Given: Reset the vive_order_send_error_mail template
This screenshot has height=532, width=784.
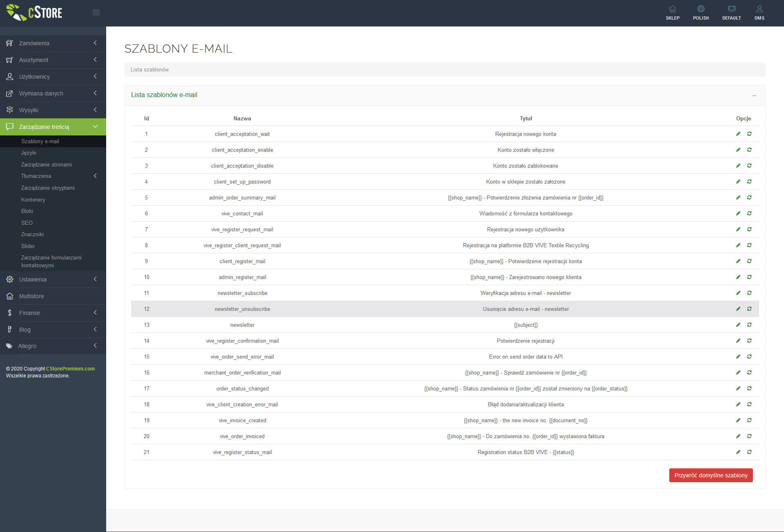Looking at the screenshot, I should coord(749,357).
